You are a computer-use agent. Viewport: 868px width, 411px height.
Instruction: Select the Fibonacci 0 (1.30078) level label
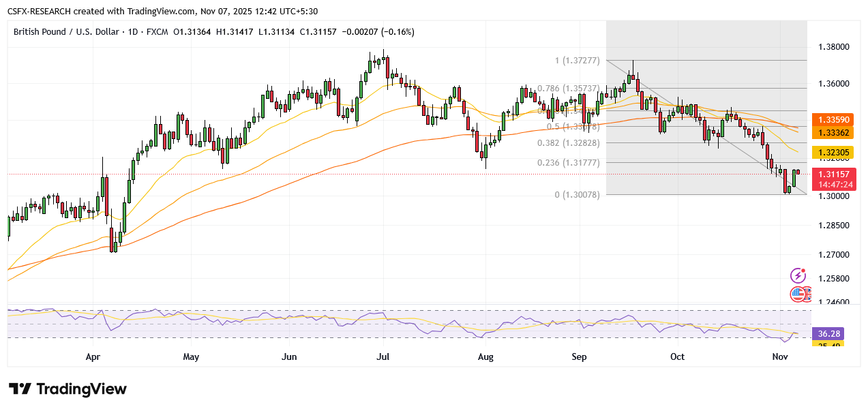point(577,195)
